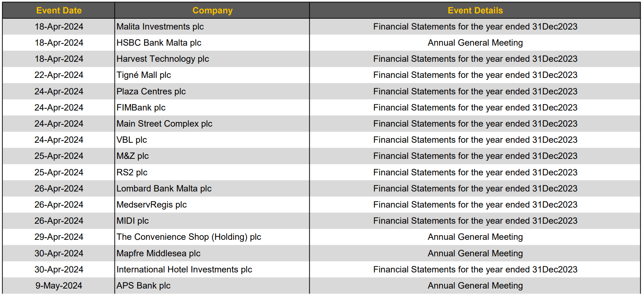Select Main Street Complex plc entry
Viewport: 644px width, 297px height.
point(212,124)
